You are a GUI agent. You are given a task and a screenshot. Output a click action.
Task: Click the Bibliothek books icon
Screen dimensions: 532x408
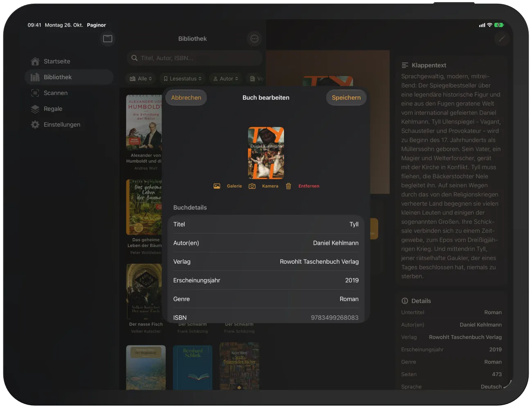[35, 77]
